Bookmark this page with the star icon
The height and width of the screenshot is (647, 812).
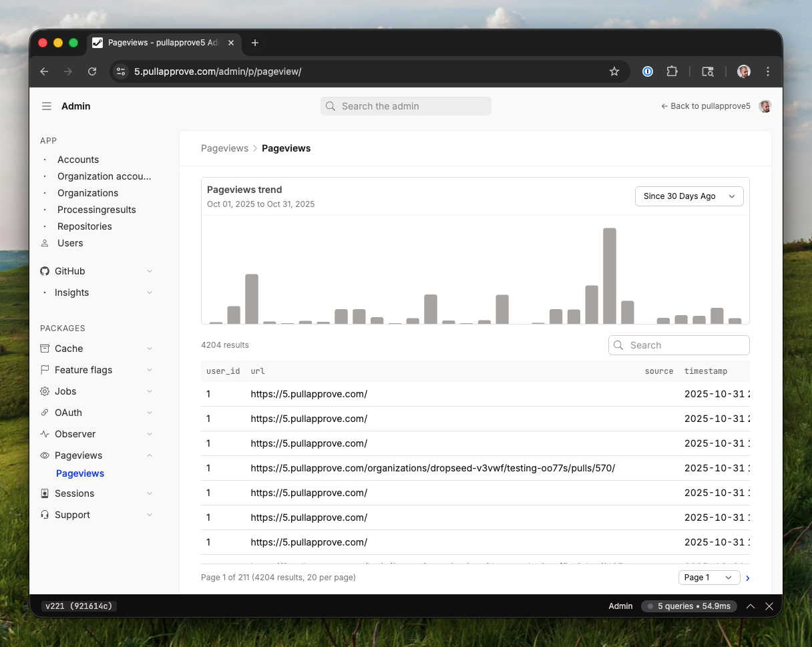pyautogui.click(x=614, y=71)
